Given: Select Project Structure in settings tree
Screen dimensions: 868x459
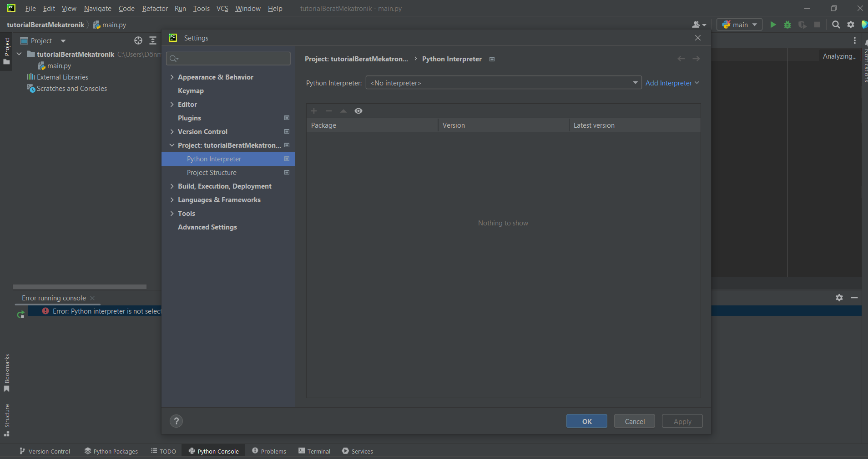Looking at the screenshot, I should click(x=212, y=173).
